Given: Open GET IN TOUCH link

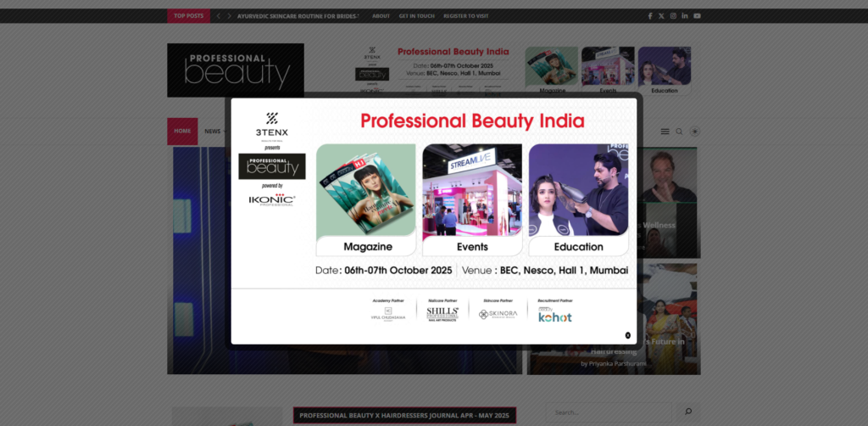Looking at the screenshot, I should click(x=417, y=16).
